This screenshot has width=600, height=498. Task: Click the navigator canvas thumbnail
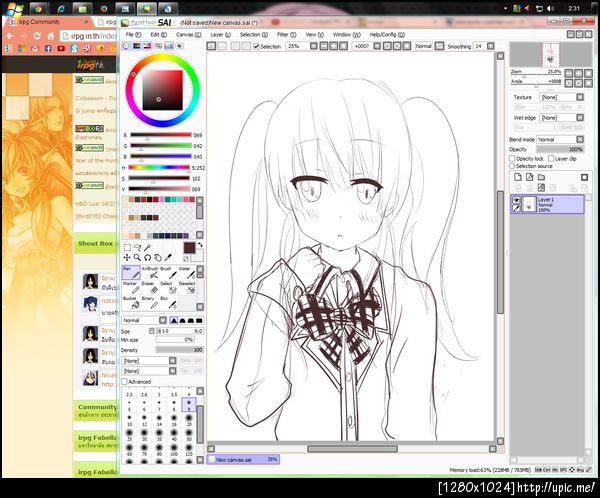coord(551,54)
